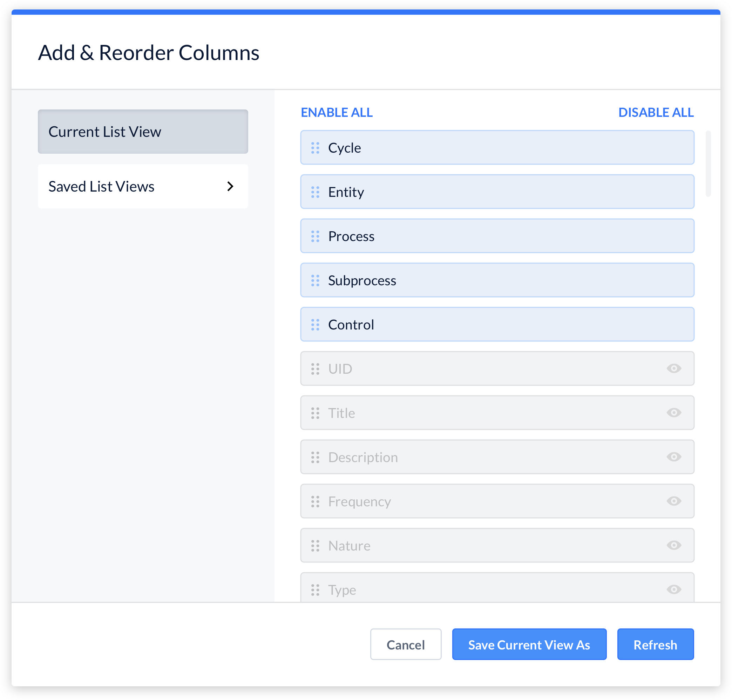The width and height of the screenshot is (732, 700).
Task: Open the Saved List Views section
Action: pyautogui.click(x=143, y=186)
